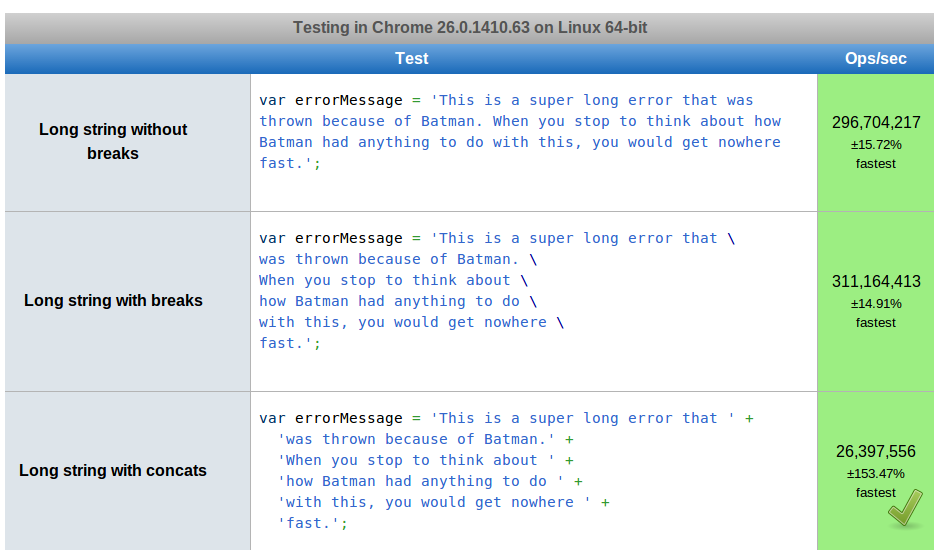
Task: Click the Chrome 26 on Linux testing header
Action: click(x=470, y=28)
